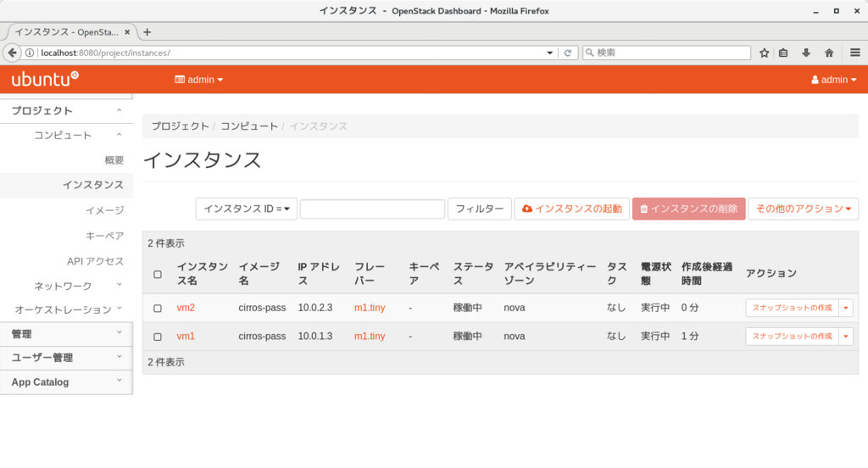Click the Firefox 検索 search box
The image size is (868, 468).
click(666, 53)
